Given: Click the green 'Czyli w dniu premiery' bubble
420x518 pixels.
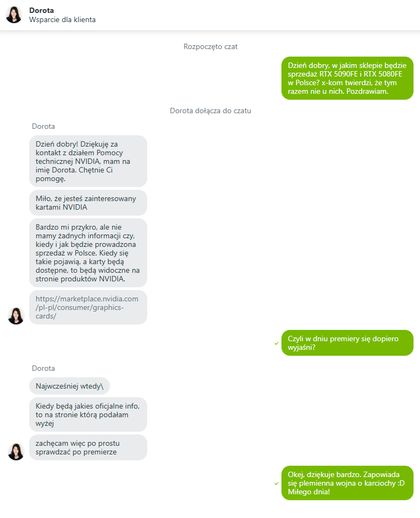Looking at the screenshot, I should point(347,343).
